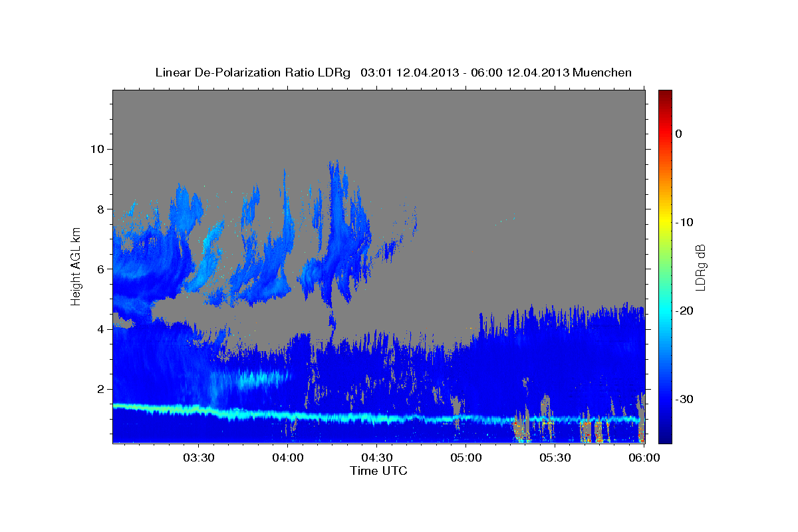The height and width of the screenshot is (532, 798).
Task: Click the date range text '03:01 12.04.2013'
Action: (x=409, y=72)
